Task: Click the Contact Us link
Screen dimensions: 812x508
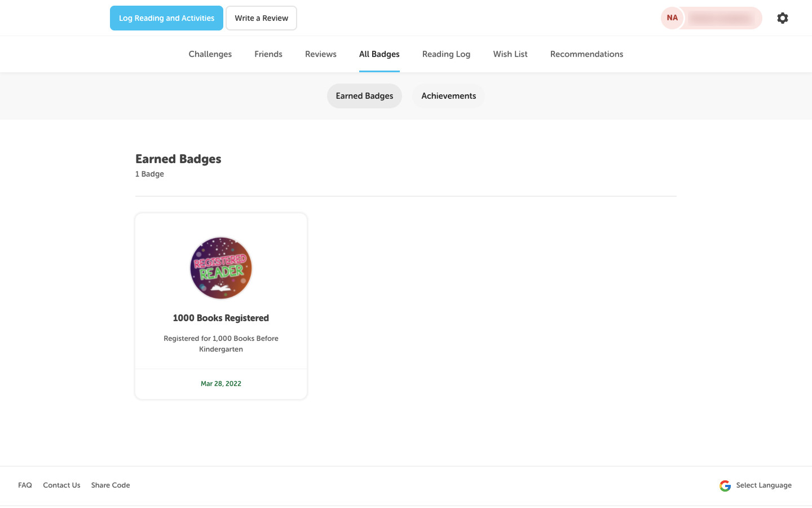Action: [x=61, y=485]
